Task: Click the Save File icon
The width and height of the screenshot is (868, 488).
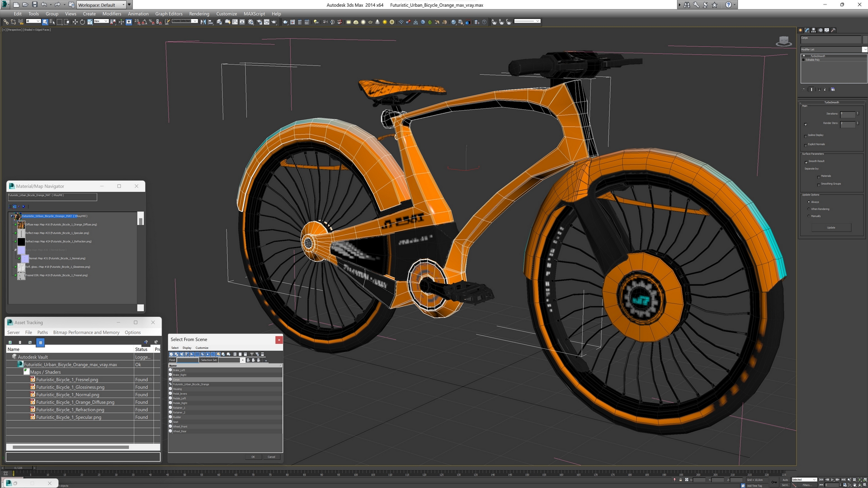Action: pos(34,5)
